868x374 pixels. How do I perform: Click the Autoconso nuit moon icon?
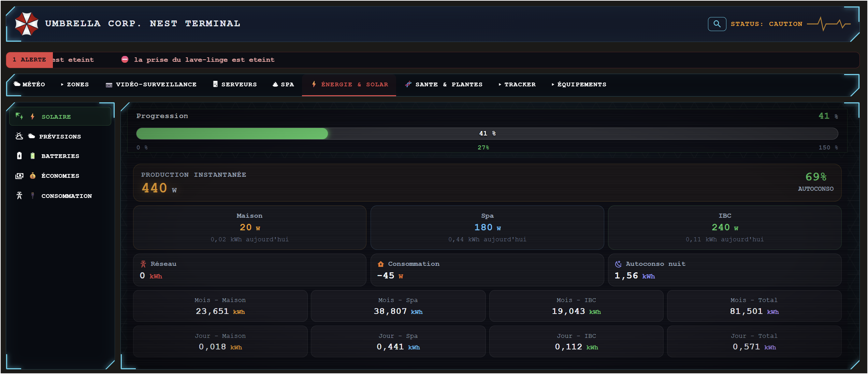(x=618, y=264)
